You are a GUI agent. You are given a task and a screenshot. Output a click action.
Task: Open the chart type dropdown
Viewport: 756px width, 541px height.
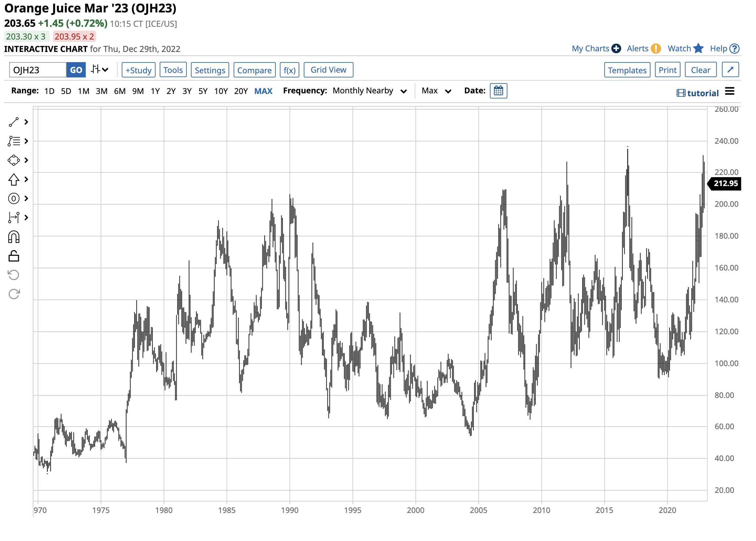pos(100,70)
